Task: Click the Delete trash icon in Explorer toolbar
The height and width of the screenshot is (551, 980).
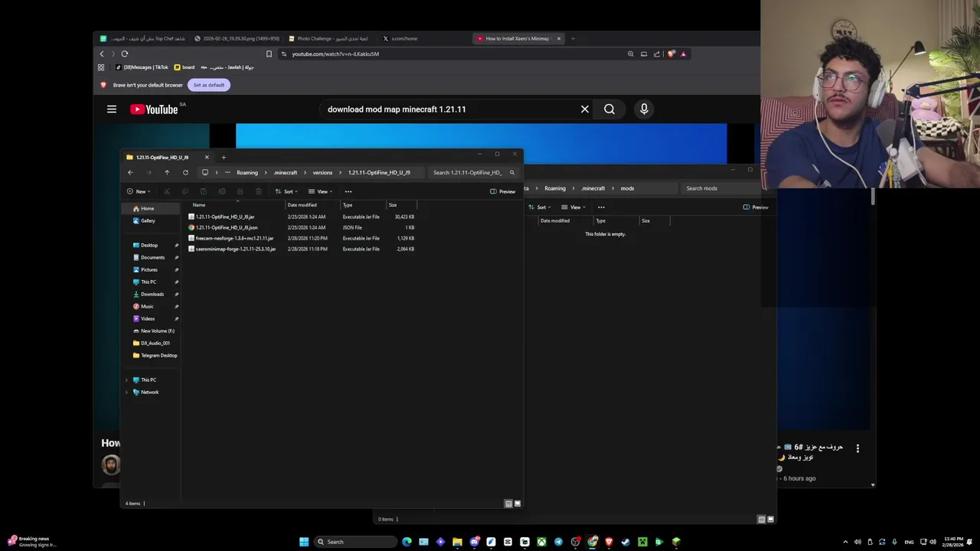Action: coord(259,191)
